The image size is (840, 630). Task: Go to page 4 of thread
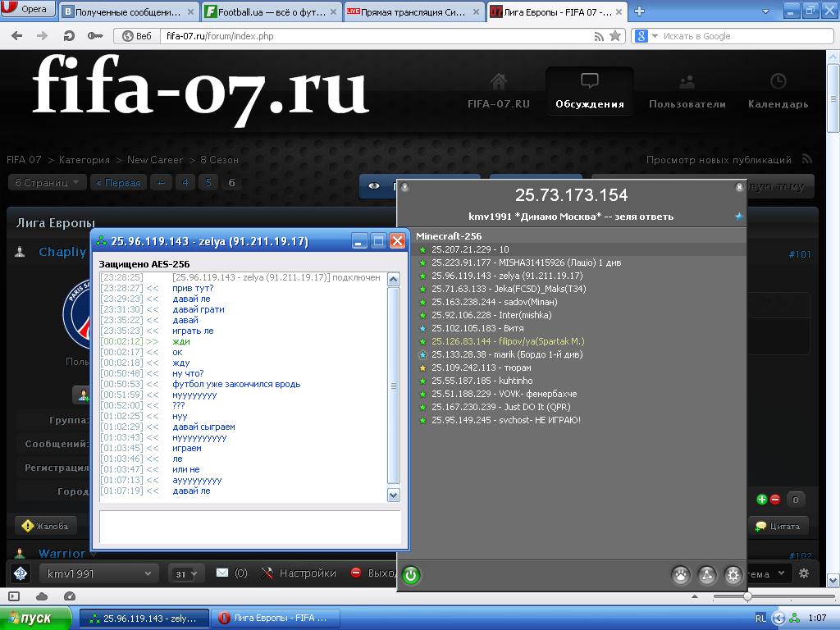[x=185, y=183]
